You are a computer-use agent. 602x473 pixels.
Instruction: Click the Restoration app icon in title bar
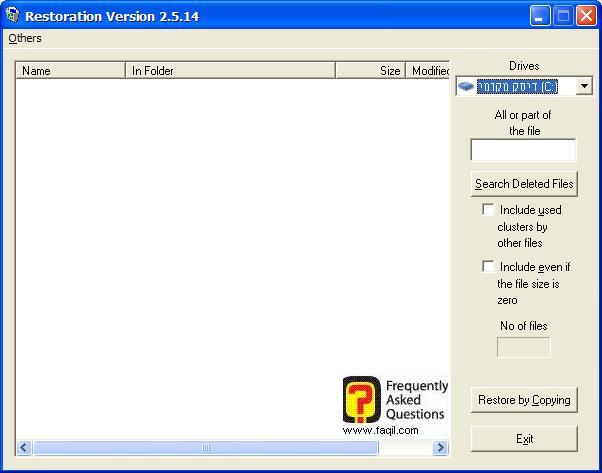click(12, 16)
